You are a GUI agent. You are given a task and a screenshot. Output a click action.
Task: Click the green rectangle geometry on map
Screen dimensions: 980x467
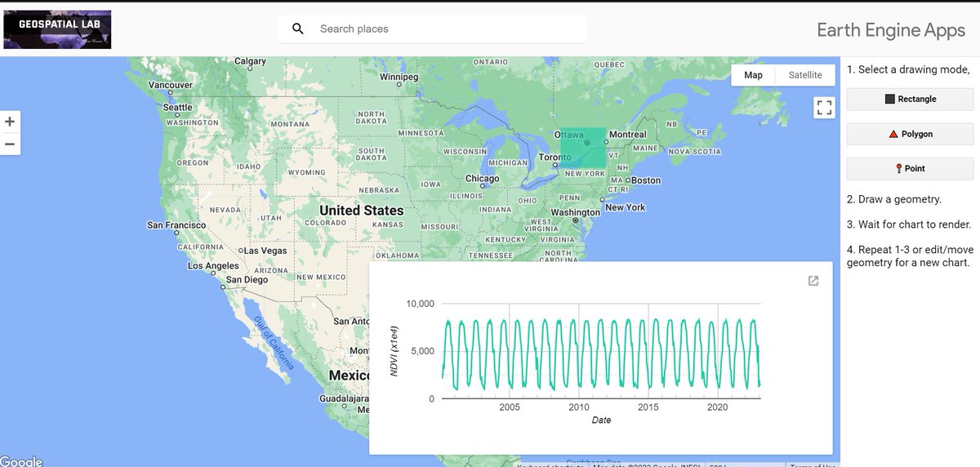point(583,148)
